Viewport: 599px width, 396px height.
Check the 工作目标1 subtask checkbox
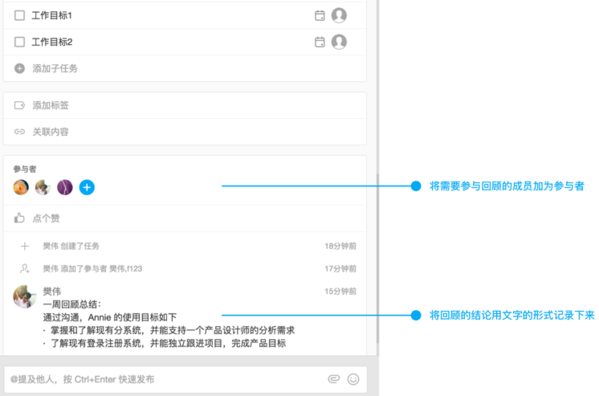(19, 16)
